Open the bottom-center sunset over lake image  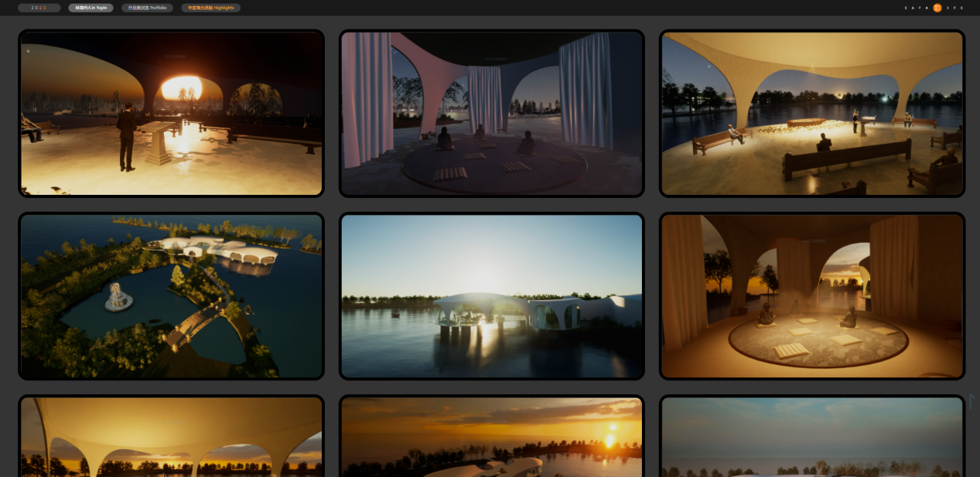491,437
